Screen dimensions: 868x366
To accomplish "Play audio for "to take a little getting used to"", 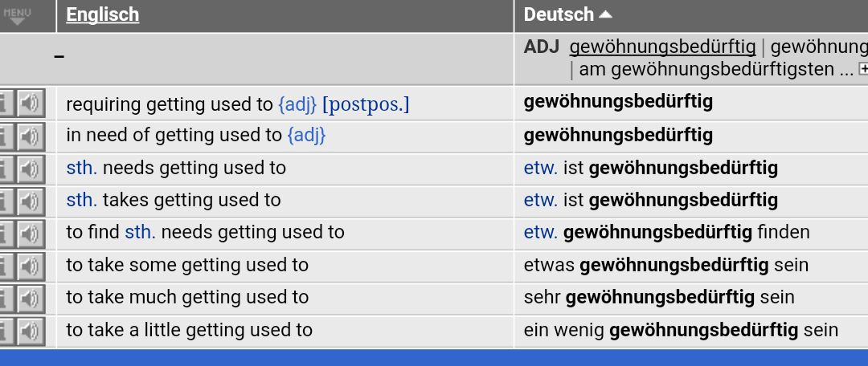I will [x=31, y=331].
